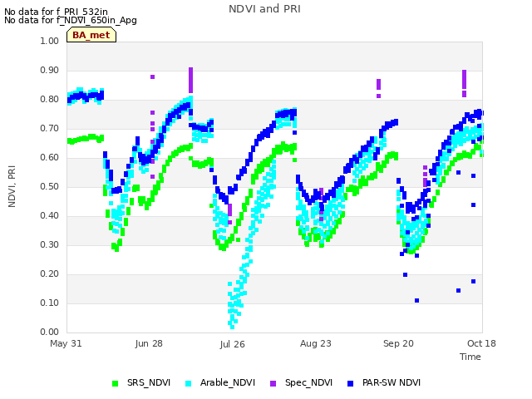The image size is (532, 399).
Task: Click the chart title NDVI and PRI
Action: 264,9
